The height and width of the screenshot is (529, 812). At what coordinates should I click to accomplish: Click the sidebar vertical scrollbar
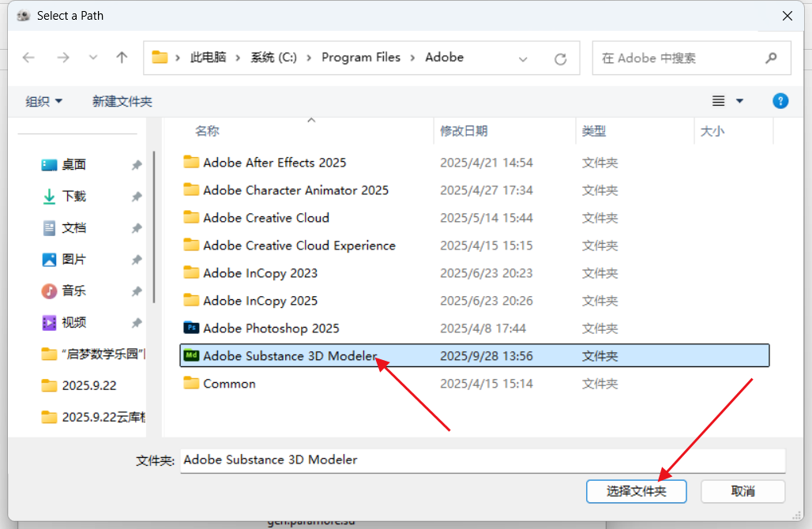pos(154,227)
